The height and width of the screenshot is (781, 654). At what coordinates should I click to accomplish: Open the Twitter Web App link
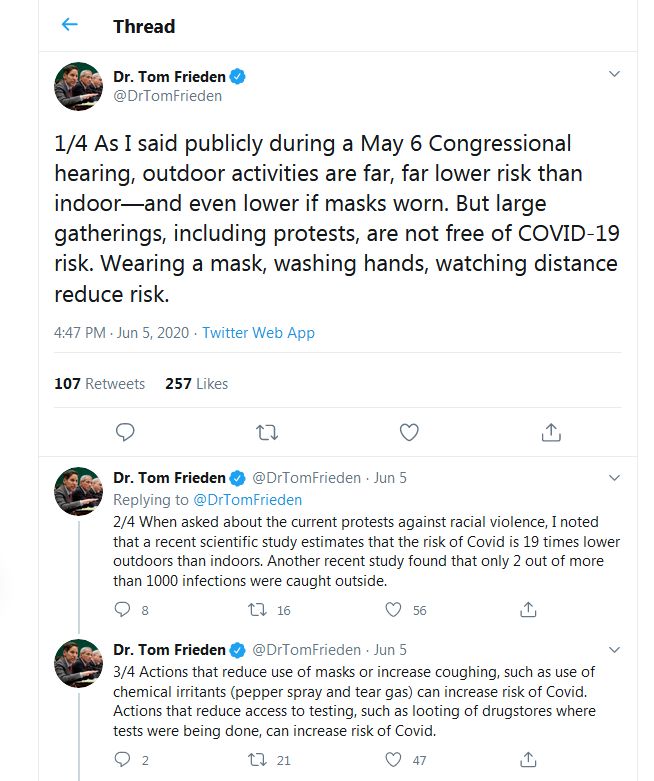(x=258, y=333)
